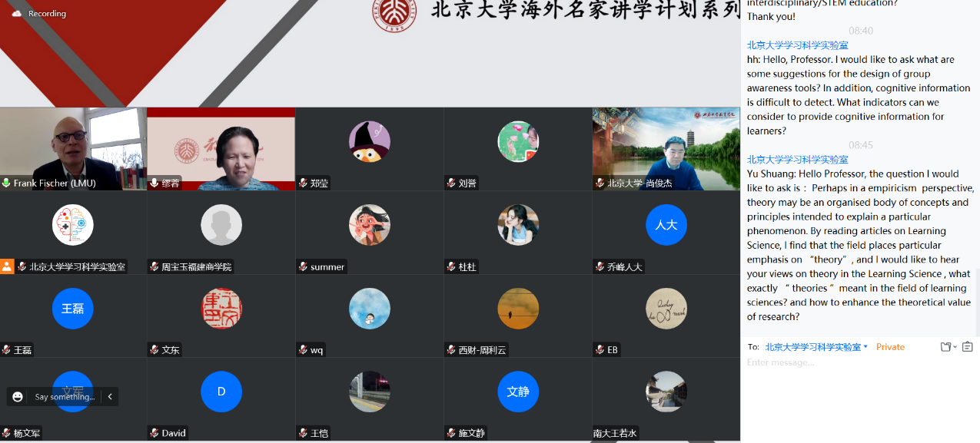Viewport: 980px width, 443px height.
Task: Click the orange host icon beside 北京大学学习科学实验室
Action: tap(7, 266)
